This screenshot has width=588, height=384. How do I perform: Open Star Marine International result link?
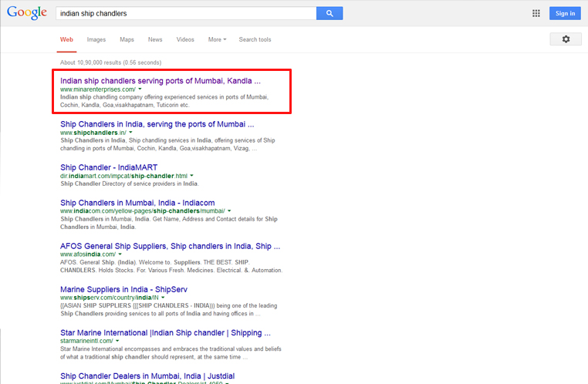(x=165, y=332)
